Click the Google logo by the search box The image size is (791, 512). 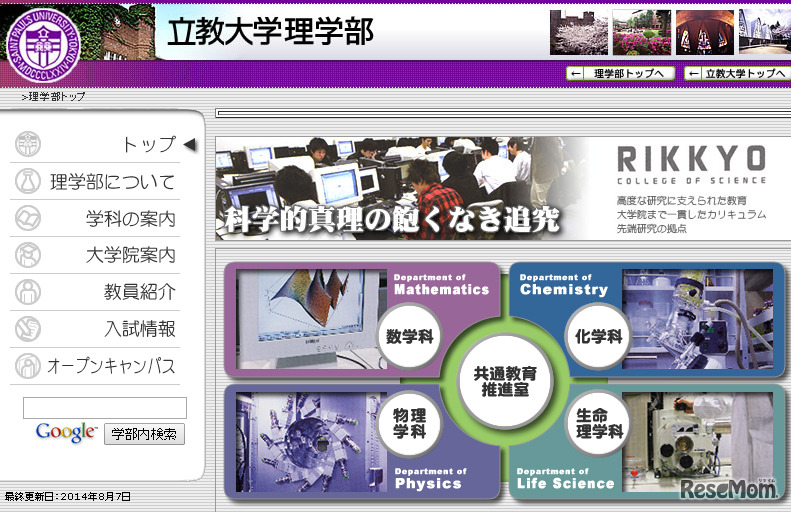tap(66, 433)
